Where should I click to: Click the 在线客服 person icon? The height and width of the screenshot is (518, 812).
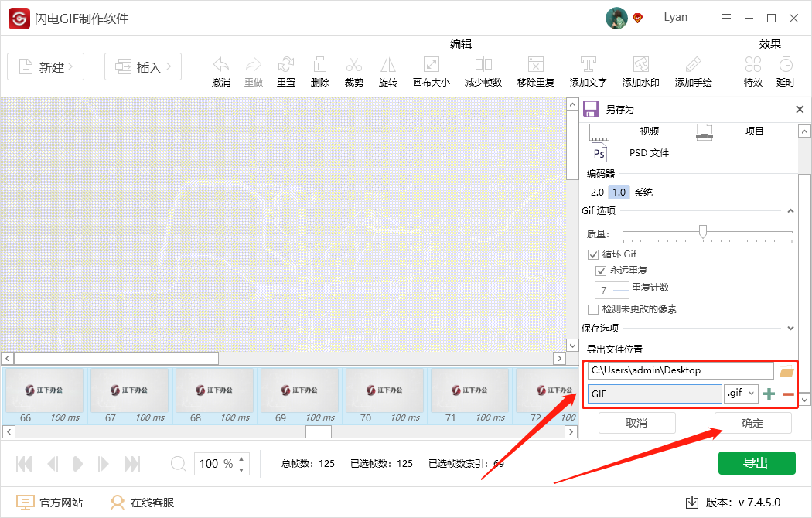[x=118, y=503]
